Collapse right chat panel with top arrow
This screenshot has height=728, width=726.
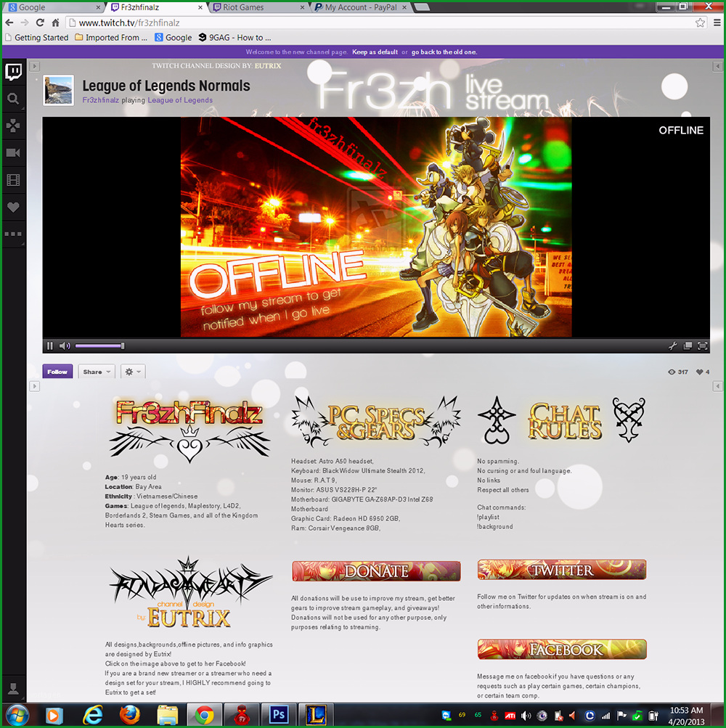[x=717, y=66]
